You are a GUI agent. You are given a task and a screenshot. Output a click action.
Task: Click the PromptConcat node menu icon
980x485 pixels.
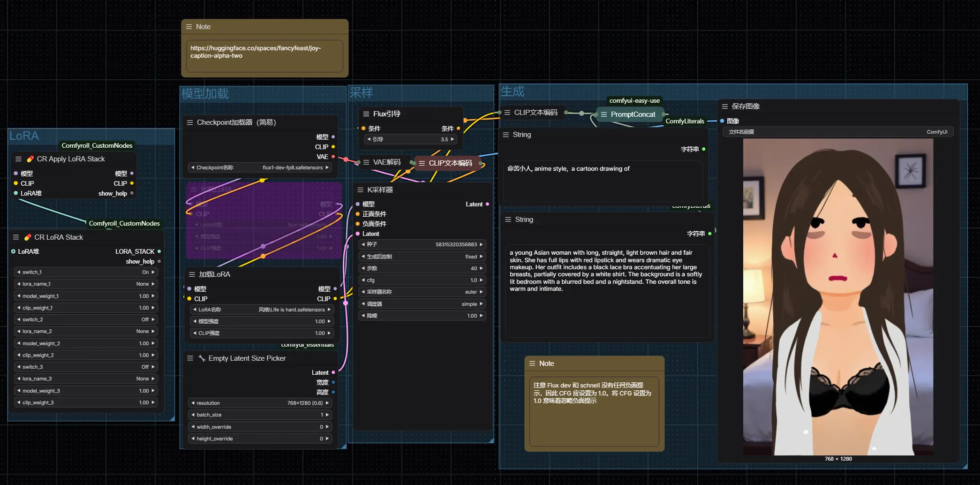pyautogui.click(x=604, y=114)
